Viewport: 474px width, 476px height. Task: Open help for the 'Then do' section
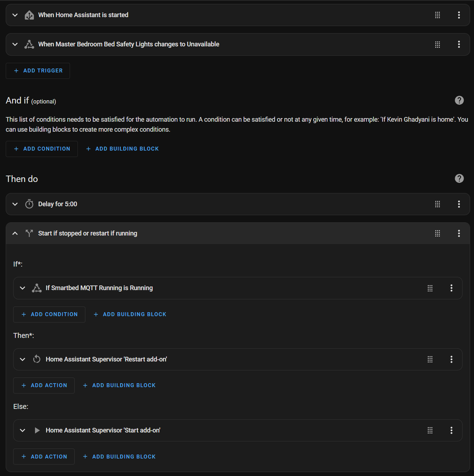(459, 178)
